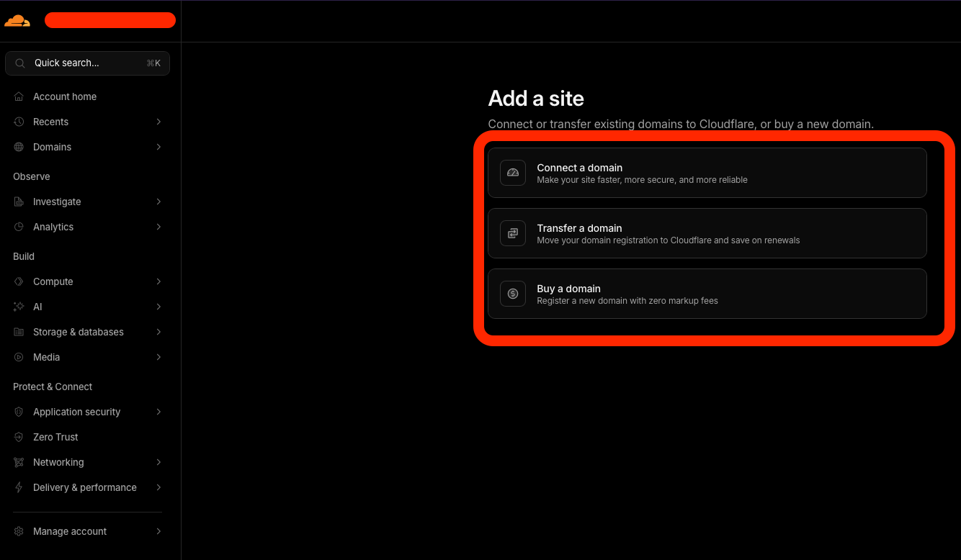961x560 pixels.
Task: Expand the Delivery & performance chevron
Action: [x=158, y=487]
